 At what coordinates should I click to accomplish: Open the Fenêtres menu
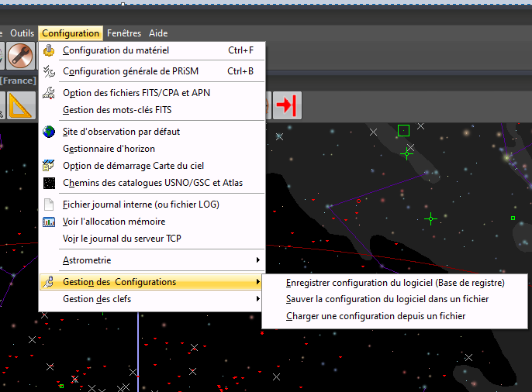pyautogui.click(x=124, y=33)
